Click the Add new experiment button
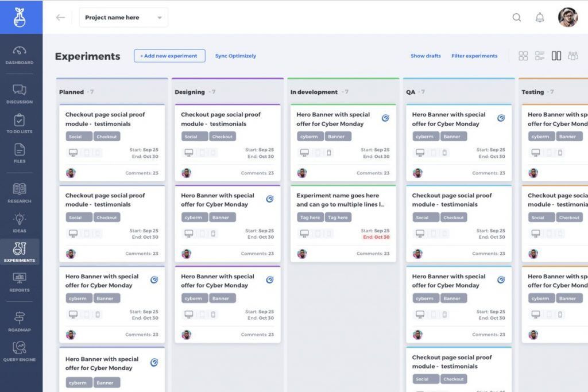588x392 pixels. coord(169,56)
